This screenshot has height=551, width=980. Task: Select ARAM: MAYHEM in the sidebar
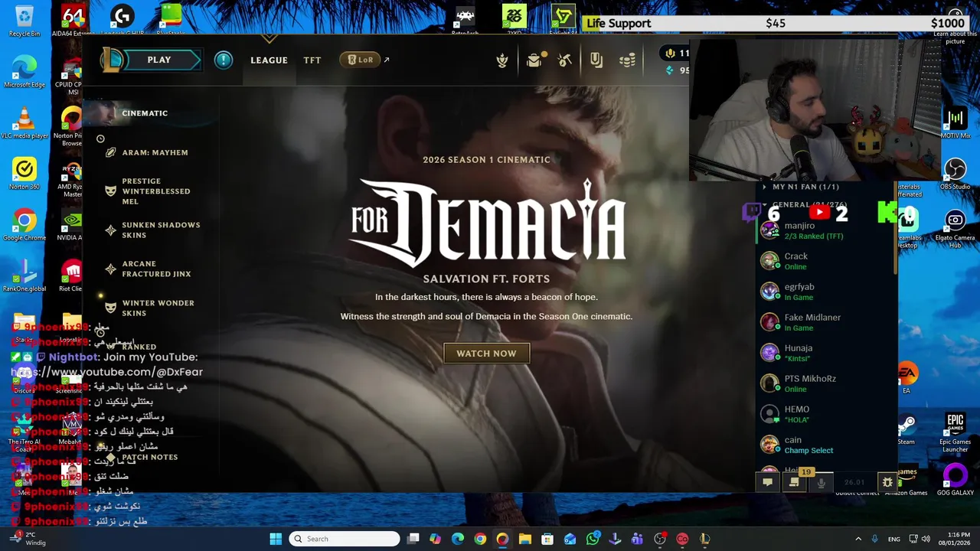pos(155,152)
